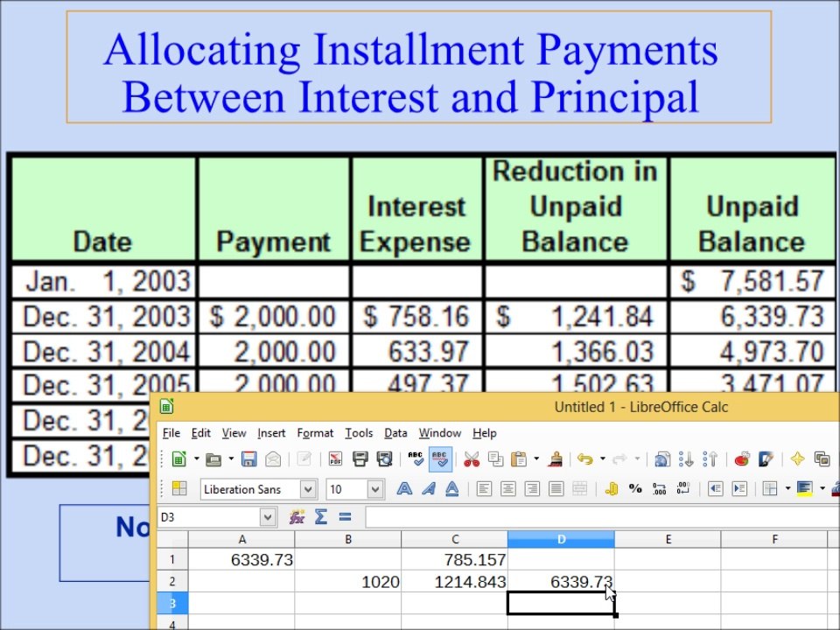Viewport: 840px width, 630px height.
Task: Activate the Format Paintbrush icon
Action: [x=556, y=459]
